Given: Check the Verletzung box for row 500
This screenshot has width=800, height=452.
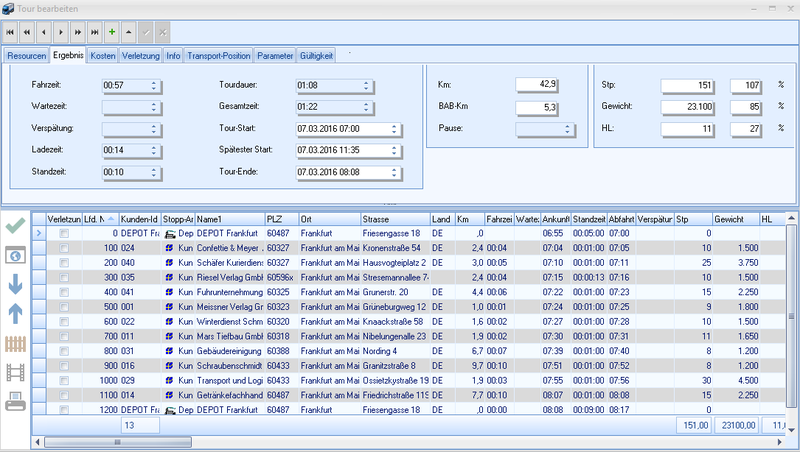Looking at the screenshot, I should tap(65, 306).
